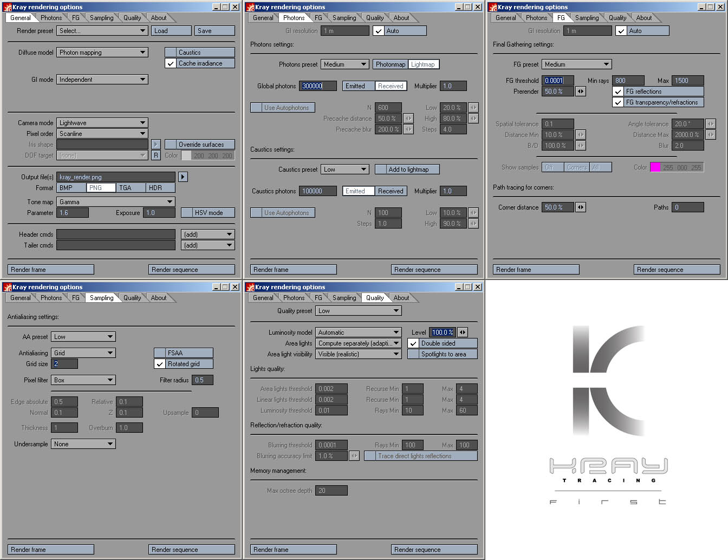This screenshot has height=560, width=728.
Task: Enable FSAA option
Action: 184,353
